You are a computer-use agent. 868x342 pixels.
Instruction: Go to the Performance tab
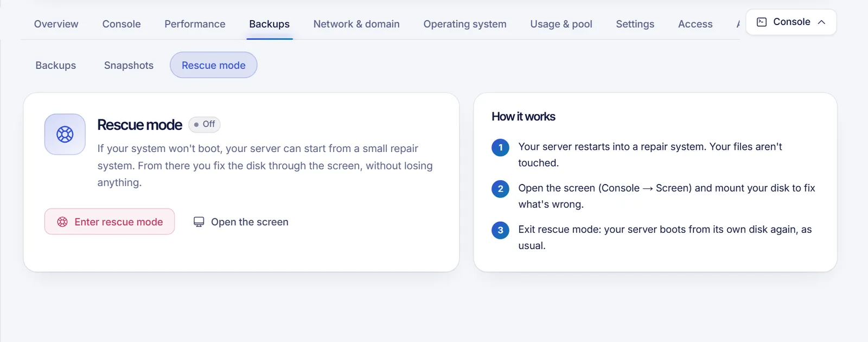195,24
